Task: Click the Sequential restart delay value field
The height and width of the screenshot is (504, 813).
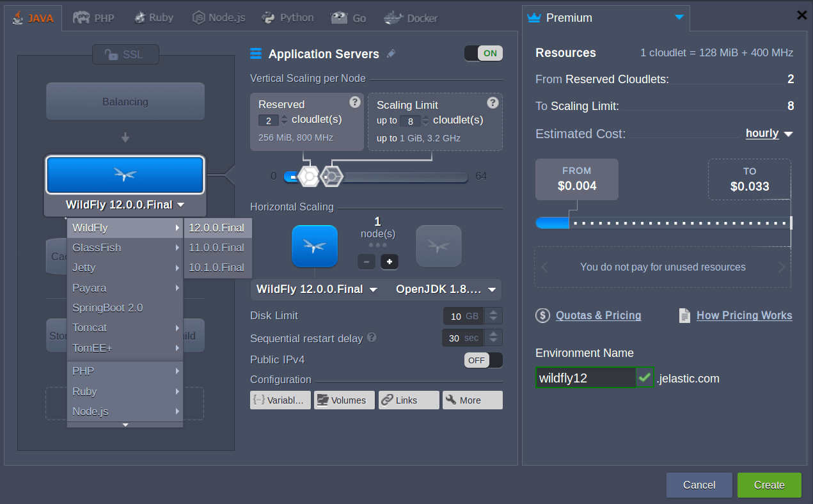Action: (x=462, y=338)
